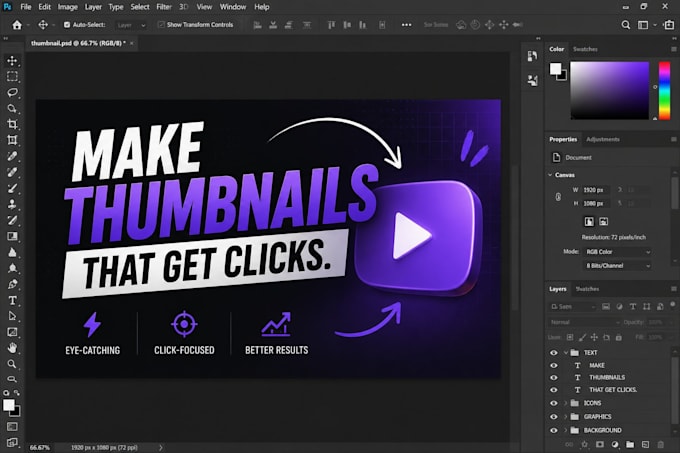Screen dimensions: 680x453
Task: Filter layers by type using T icon
Action: tap(633, 306)
